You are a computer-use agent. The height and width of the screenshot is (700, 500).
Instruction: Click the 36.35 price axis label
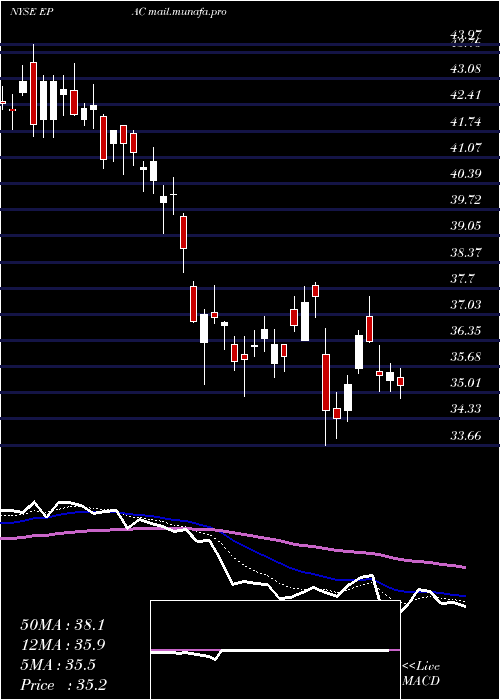[x=466, y=331]
